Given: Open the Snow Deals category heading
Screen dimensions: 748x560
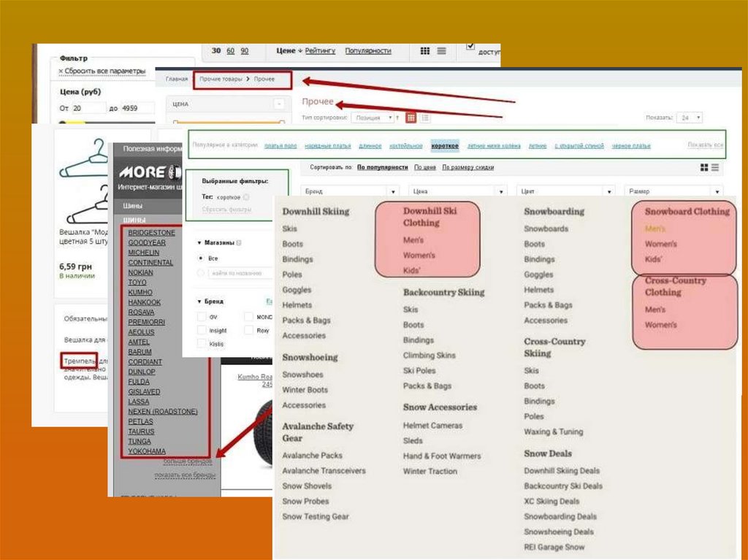Looking at the screenshot, I should 548,453.
